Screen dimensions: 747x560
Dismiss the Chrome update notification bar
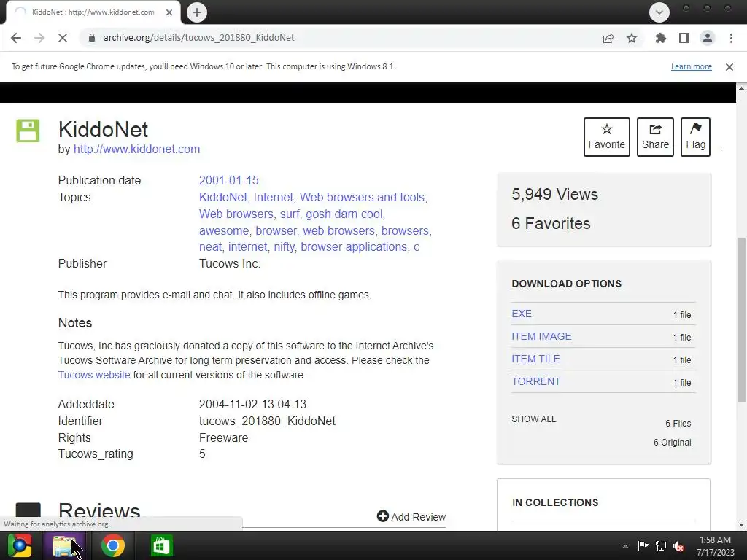tap(729, 67)
